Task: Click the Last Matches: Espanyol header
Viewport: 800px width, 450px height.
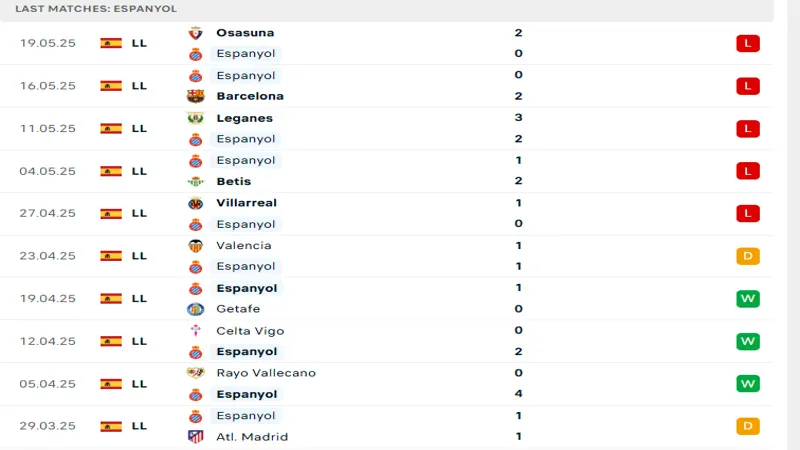Action: click(x=96, y=9)
